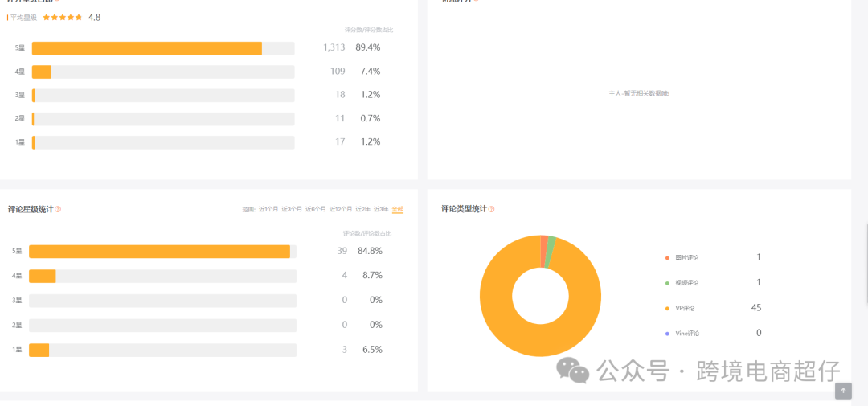Click the 1星 review bar showing 6.5%
Image resolution: width=868 pixels, height=406 pixels.
coord(39,351)
